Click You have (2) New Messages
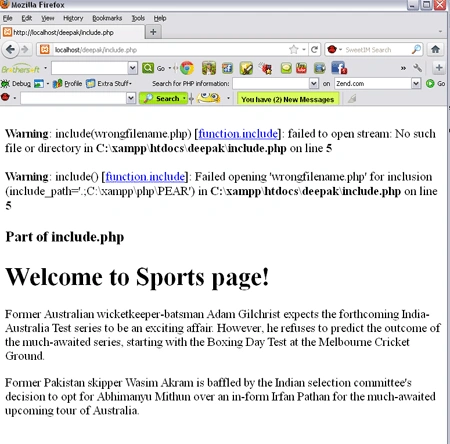This screenshot has height=444, width=450. 288,99
